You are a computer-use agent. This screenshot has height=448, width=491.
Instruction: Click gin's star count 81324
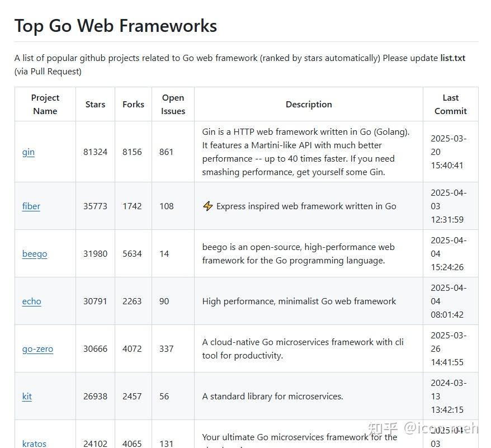95,152
